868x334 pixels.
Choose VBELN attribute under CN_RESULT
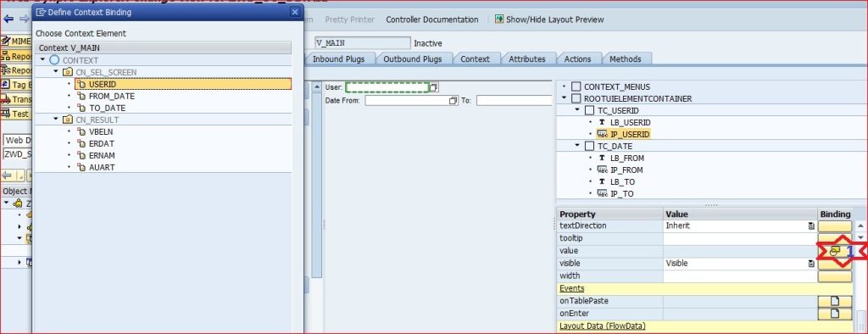pyautogui.click(x=101, y=132)
